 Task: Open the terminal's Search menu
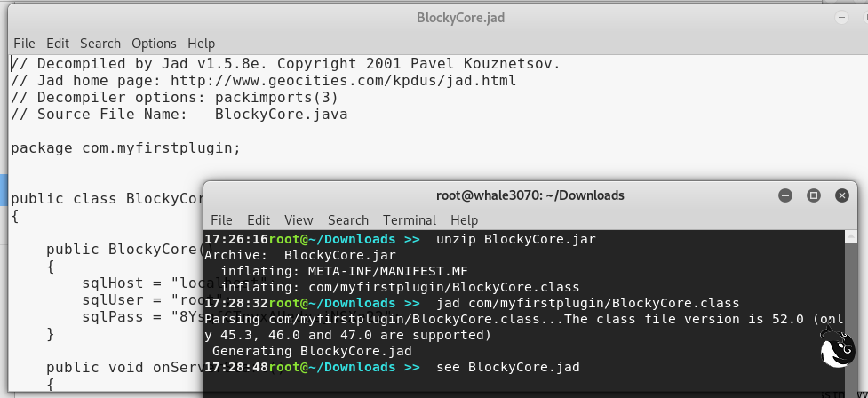[347, 220]
